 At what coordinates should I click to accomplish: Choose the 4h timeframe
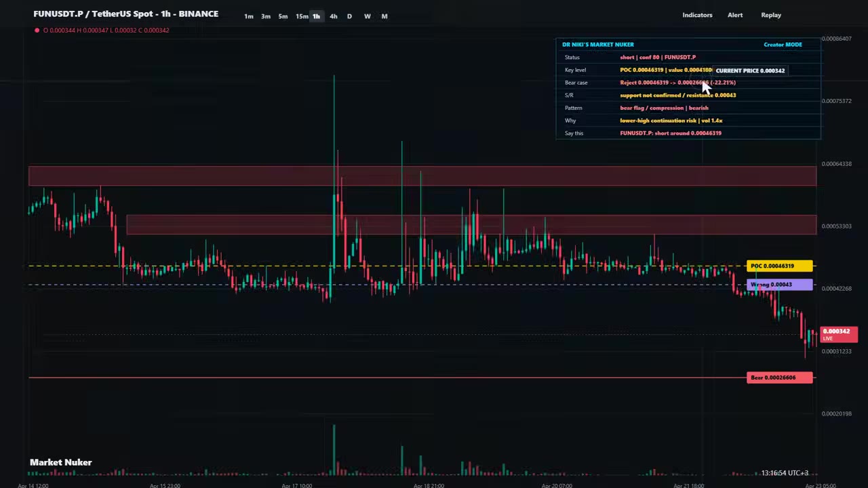pyautogui.click(x=333, y=16)
